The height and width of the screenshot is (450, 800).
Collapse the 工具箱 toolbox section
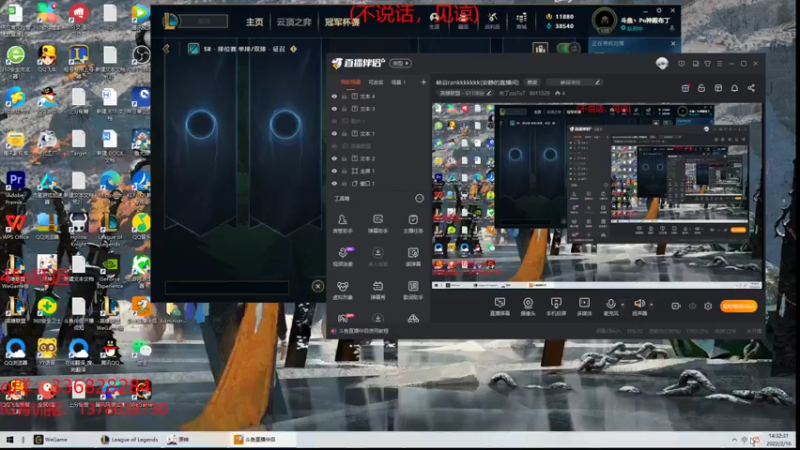pyautogui.click(x=419, y=198)
